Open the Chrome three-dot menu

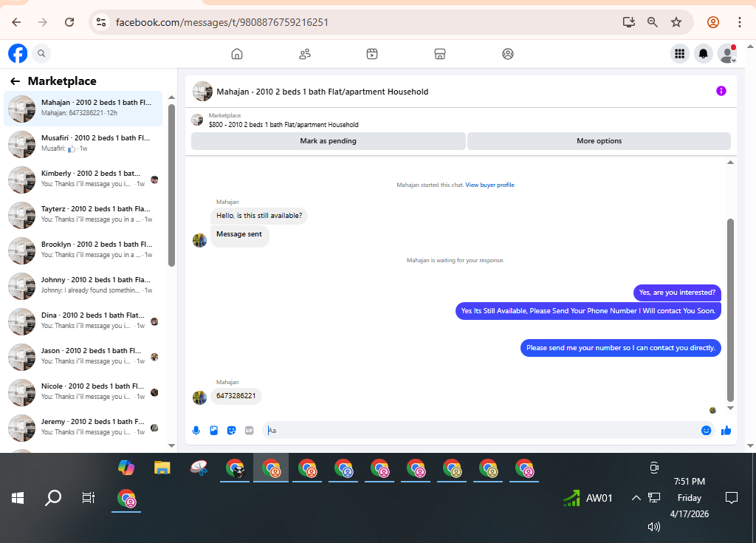(740, 22)
